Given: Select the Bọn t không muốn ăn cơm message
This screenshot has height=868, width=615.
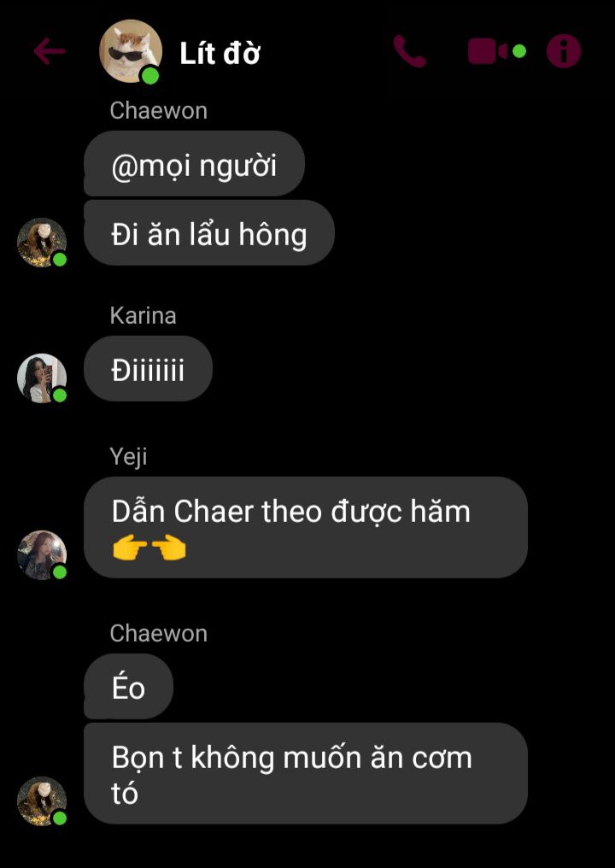Looking at the screenshot, I should tap(306, 773).
